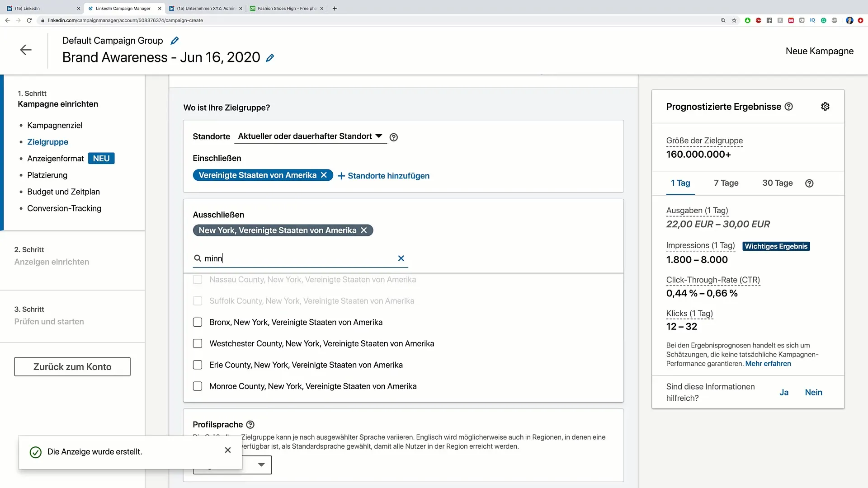Open help icon next to Standorte dropdown
868x488 pixels.
coord(394,137)
